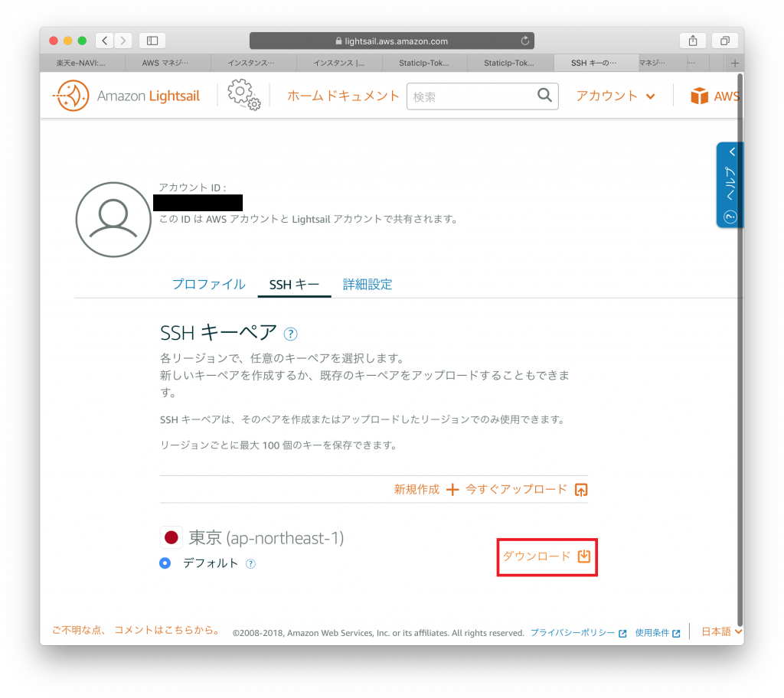The height and width of the screenshot is (698, 784).
Task: Open the Safari share button
Action: pyautogui.click(x=692, y=41)
